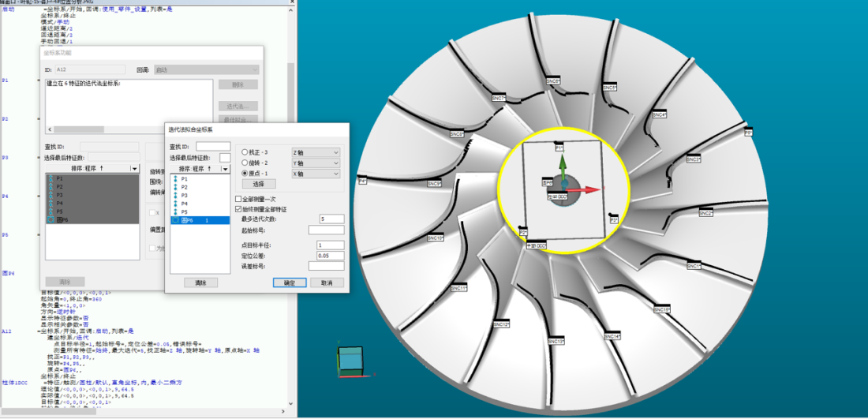The image size is (868, 419).
Task: Open the Z轴 axis dropdown
Action: (316, 152)
